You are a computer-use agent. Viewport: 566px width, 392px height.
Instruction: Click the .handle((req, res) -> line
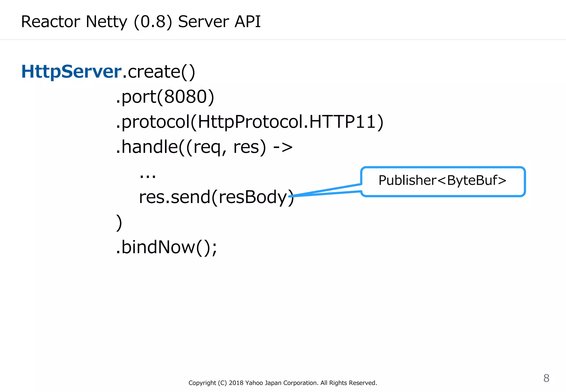pyautogui.click(x=204, y=147)
